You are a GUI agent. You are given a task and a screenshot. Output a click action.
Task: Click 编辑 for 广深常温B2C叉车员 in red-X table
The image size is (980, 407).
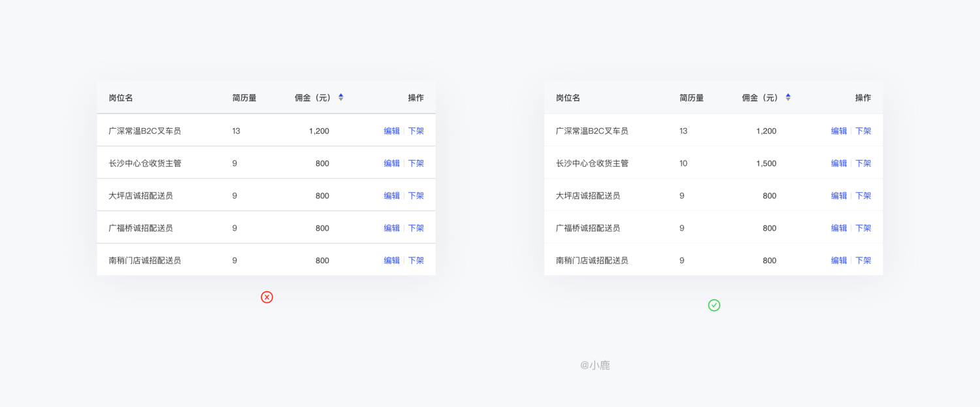(x=391, y=131)
